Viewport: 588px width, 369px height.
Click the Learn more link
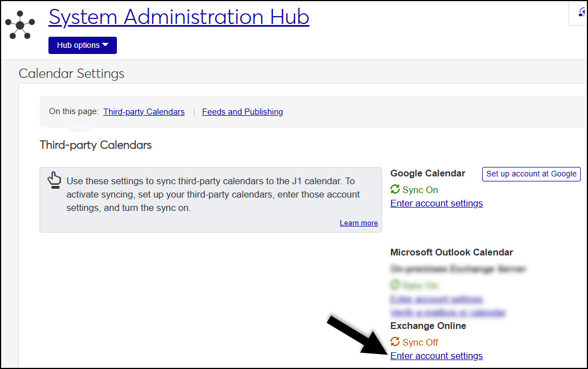point(359,223)
